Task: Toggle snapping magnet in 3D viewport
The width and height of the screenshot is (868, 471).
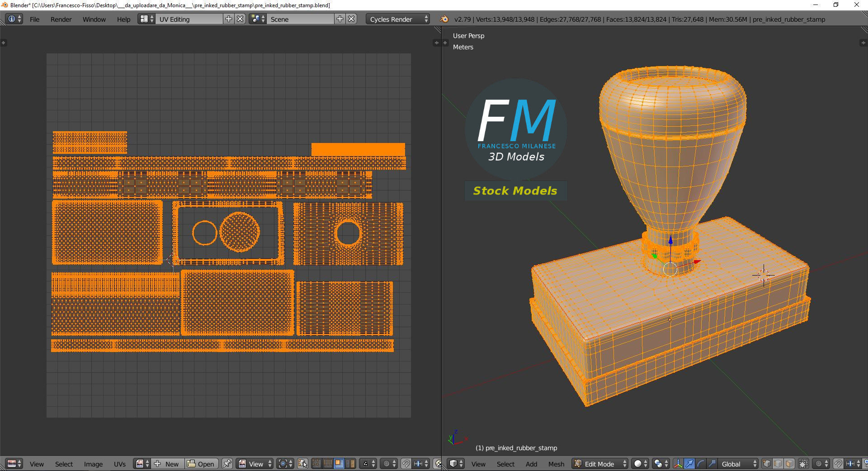Action: pos(838,464)
